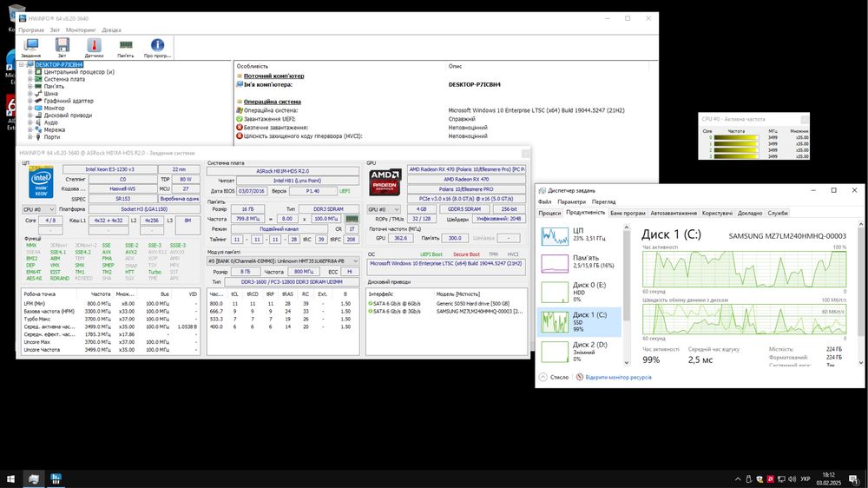
Task: Click the AMD Radeon logo in summary window
Action: [385, 182]
